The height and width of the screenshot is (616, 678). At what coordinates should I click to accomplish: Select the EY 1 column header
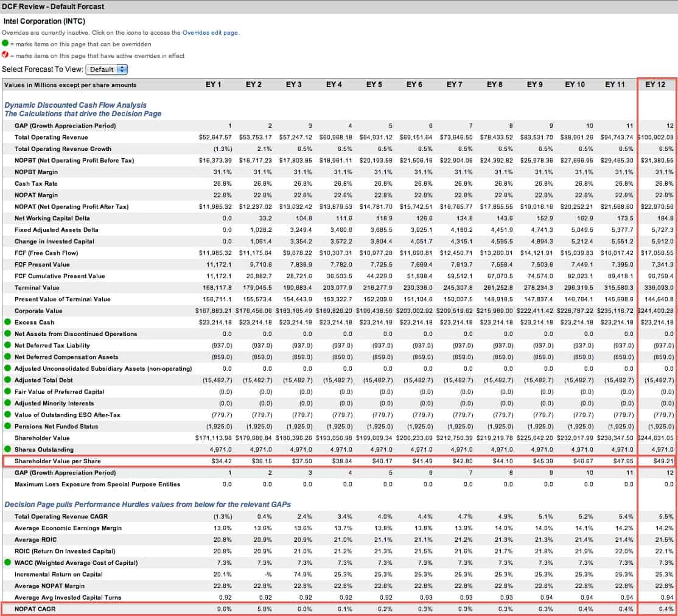coord(213,85)
